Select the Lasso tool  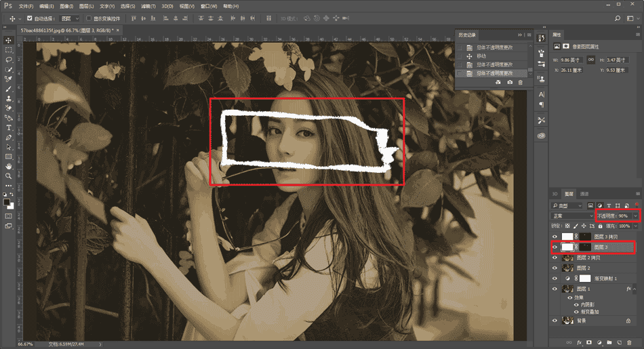coord(9,60)
